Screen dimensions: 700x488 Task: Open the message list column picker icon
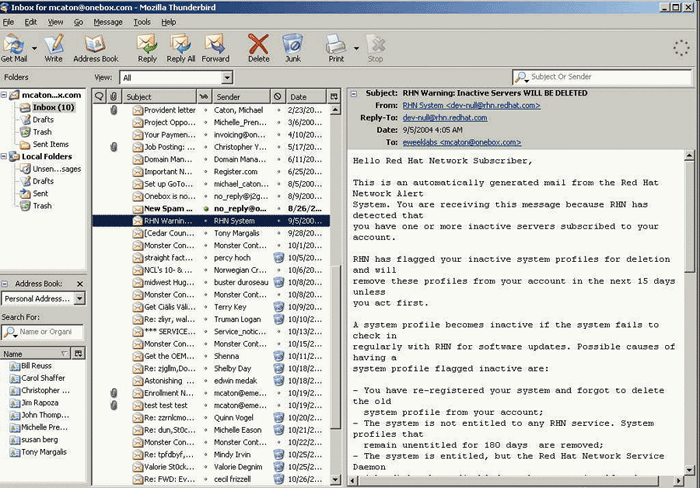point(334,96)
